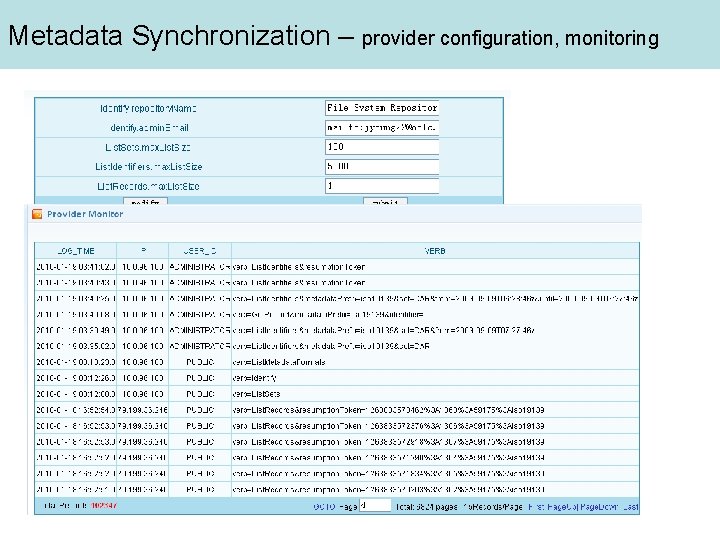This screenshot has width=720, height=540.
Task: Click PUBLIC in the verb=Identify row
Action: click(200, 378)
